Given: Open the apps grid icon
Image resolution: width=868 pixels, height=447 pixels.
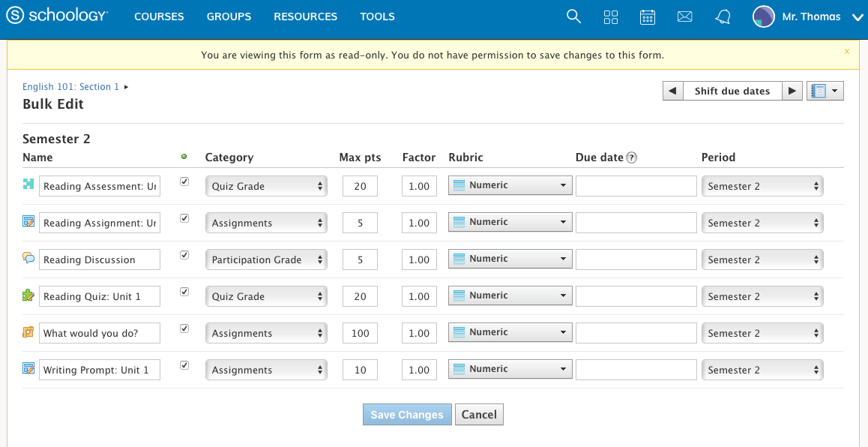Looking at the screenshot, I should tap(611, 16).
